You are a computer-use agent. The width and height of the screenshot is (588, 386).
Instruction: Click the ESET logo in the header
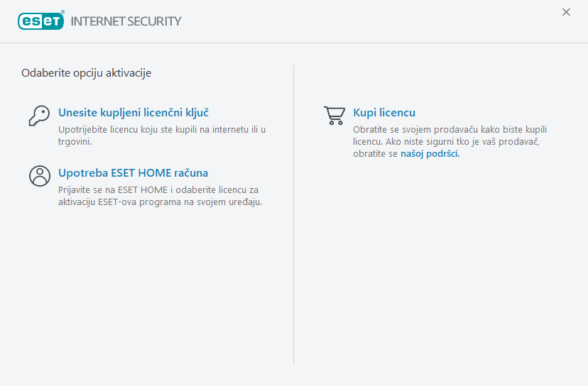coord(40,21)
